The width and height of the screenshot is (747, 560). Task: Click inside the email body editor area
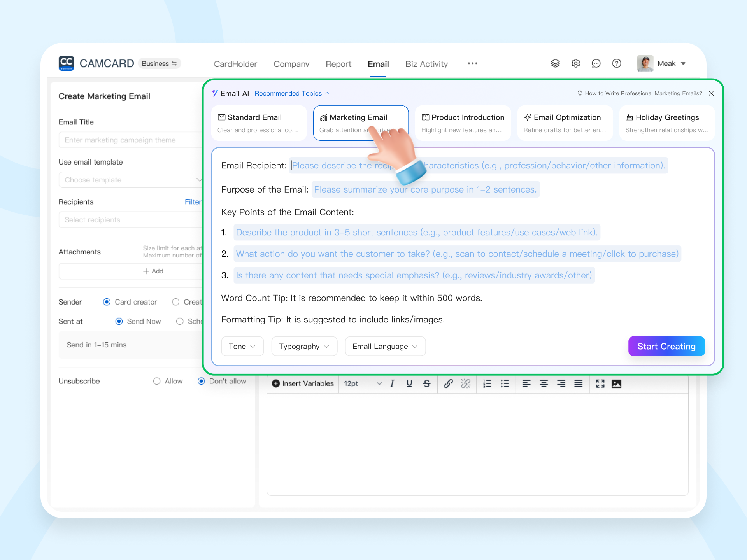477,444
